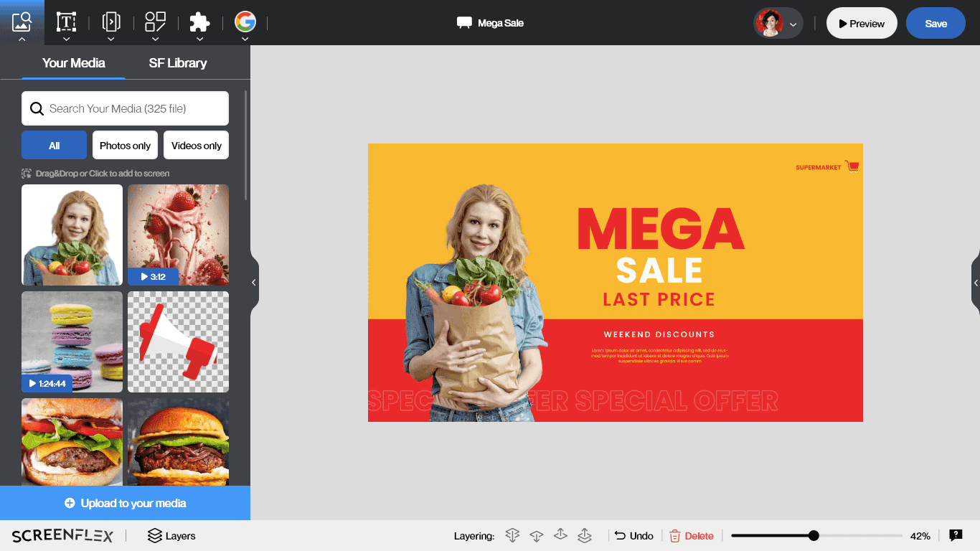This screenshot has height=551, width=980.
Task: Collapse the left media panel
Action: (254, 283)
